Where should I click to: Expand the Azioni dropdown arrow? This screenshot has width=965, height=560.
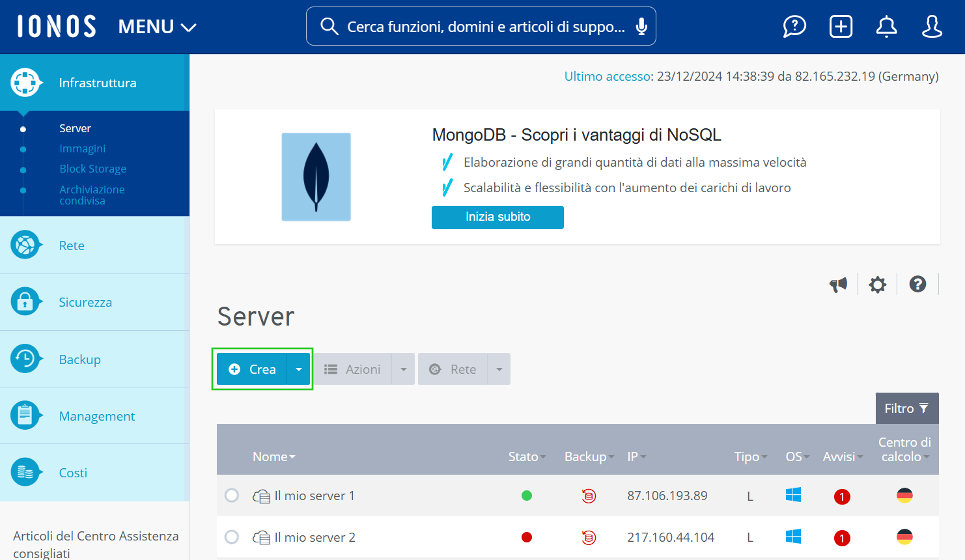click(x=403, y=369)
